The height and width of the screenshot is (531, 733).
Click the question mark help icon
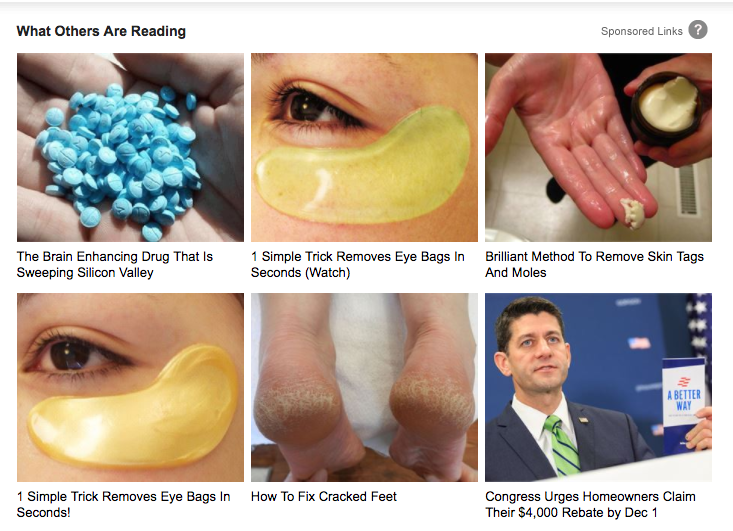pos(697,30)
